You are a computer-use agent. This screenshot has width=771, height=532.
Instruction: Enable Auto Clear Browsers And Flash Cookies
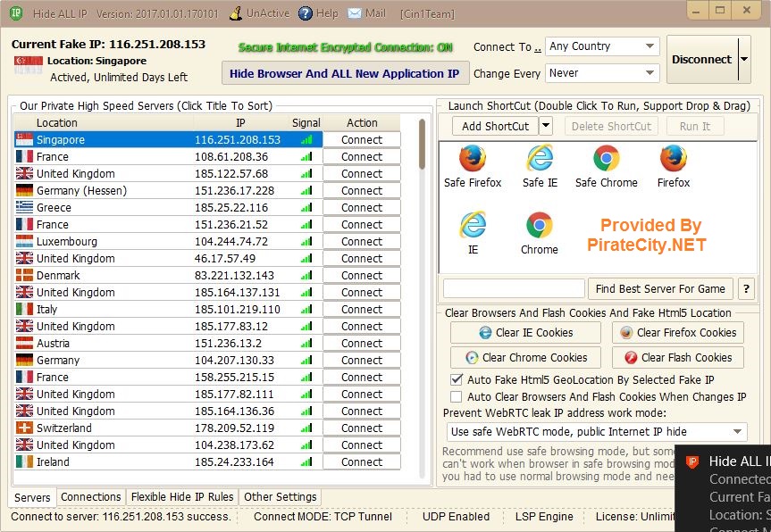coord(457,396)
